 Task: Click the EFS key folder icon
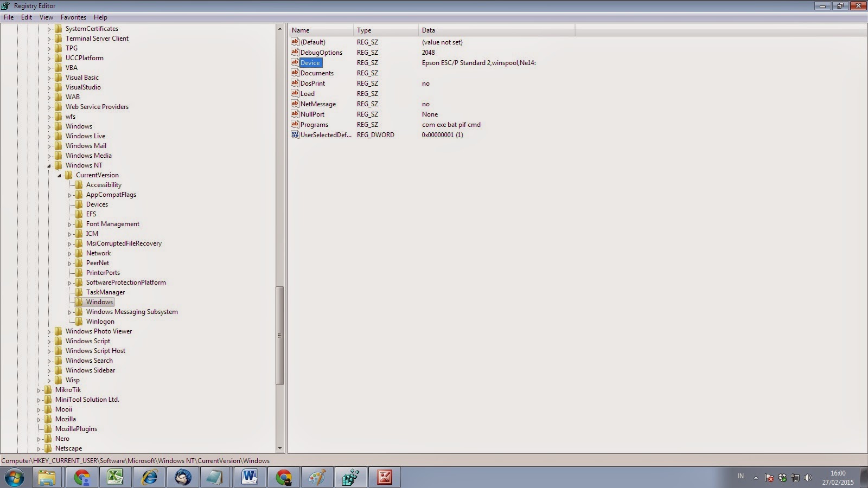[x=79, y=214]
